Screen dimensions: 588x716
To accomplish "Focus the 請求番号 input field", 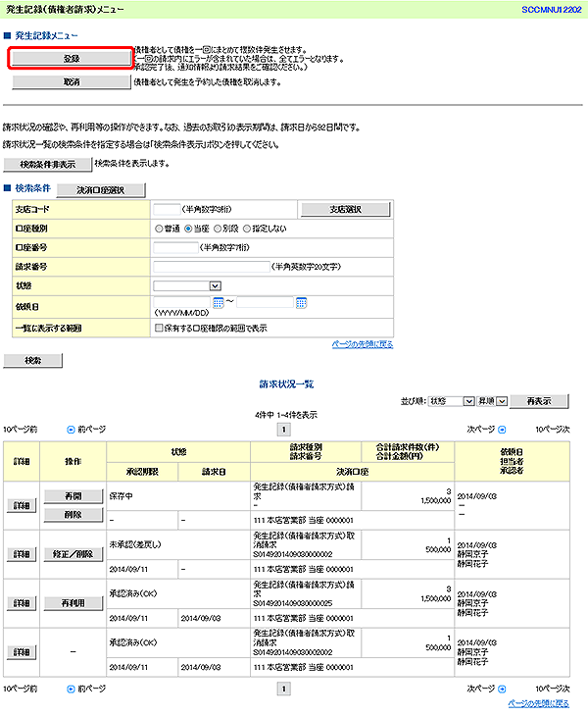I will tap(212, 267).
